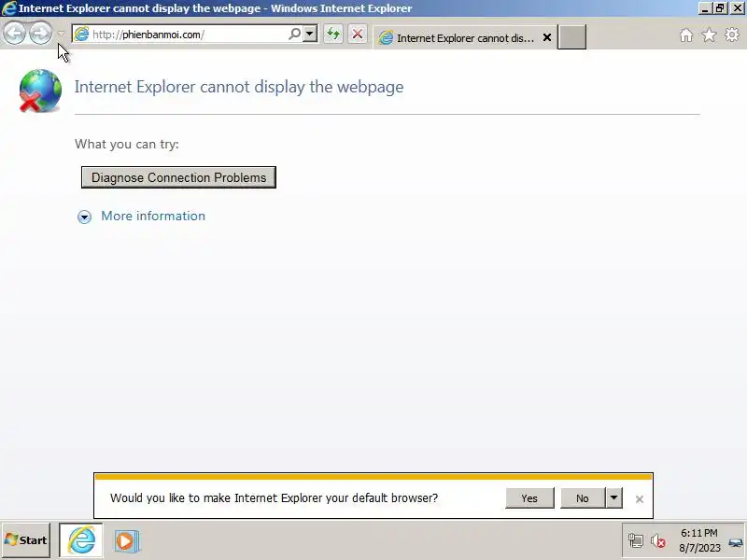Screen dimensions: 747x560
Task: Minimize the Internet Explorer window
Action: click(705, 8)
